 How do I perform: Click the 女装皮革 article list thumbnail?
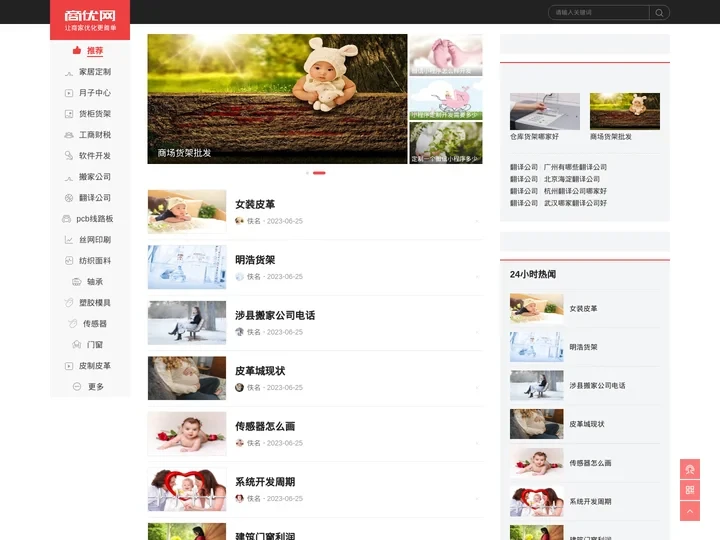187,212
